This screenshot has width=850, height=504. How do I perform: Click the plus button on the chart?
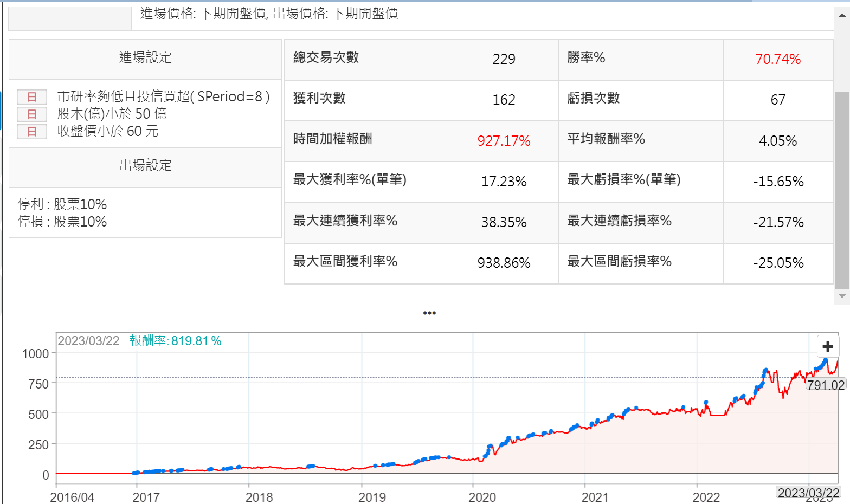[x=827, y=347]
